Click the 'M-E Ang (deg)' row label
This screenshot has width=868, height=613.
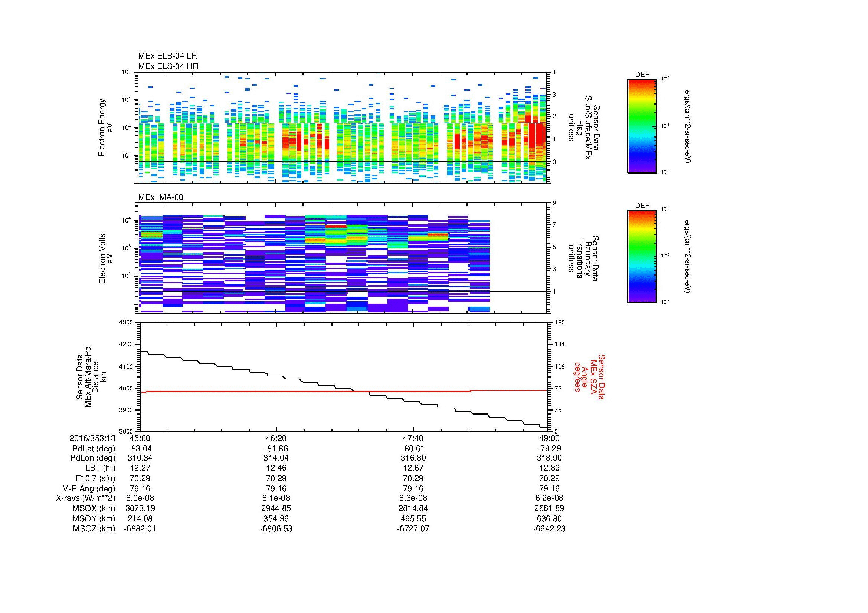[x=89, y=488]
